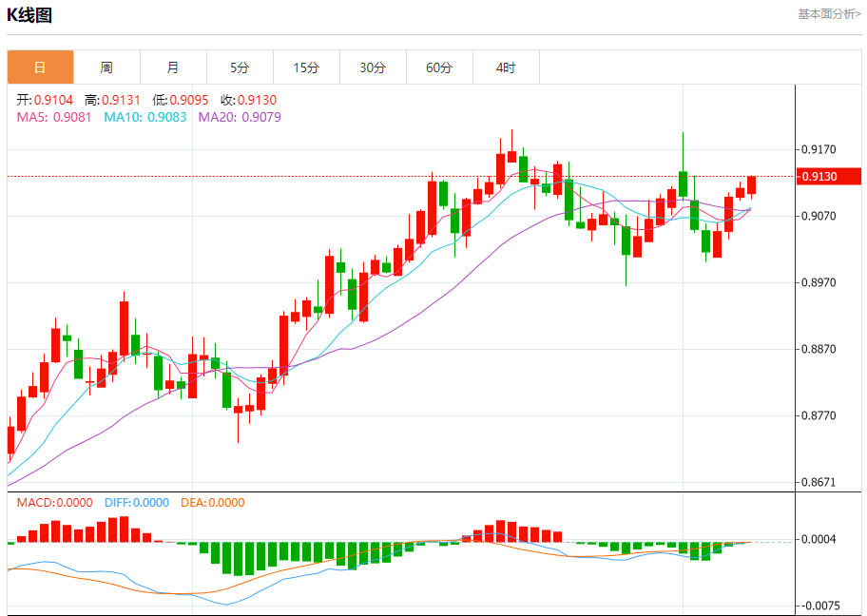Click the K线图 heading
This screenshot has height=616, width=867.
29,15
